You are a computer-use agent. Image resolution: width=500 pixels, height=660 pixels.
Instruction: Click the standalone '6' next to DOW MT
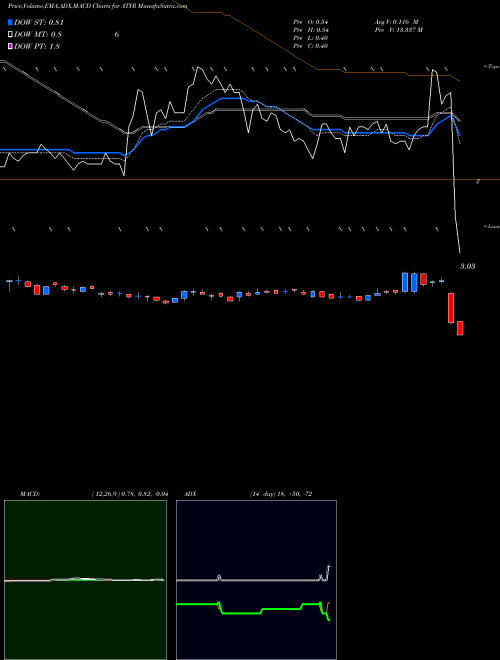coord(117,34)
